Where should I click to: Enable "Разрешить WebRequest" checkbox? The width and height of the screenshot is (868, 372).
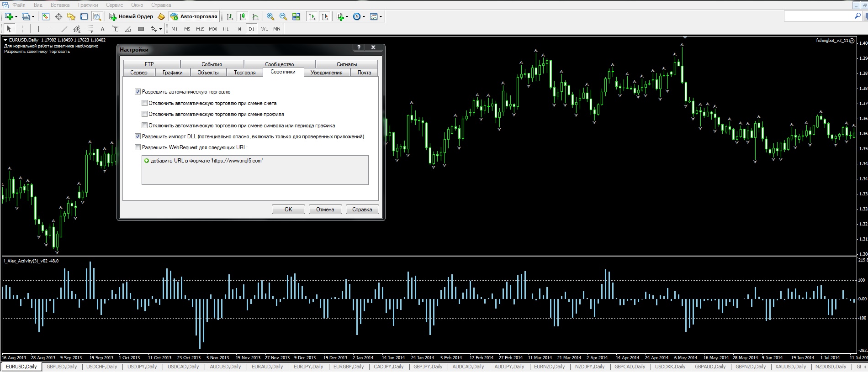click(138, 147)
